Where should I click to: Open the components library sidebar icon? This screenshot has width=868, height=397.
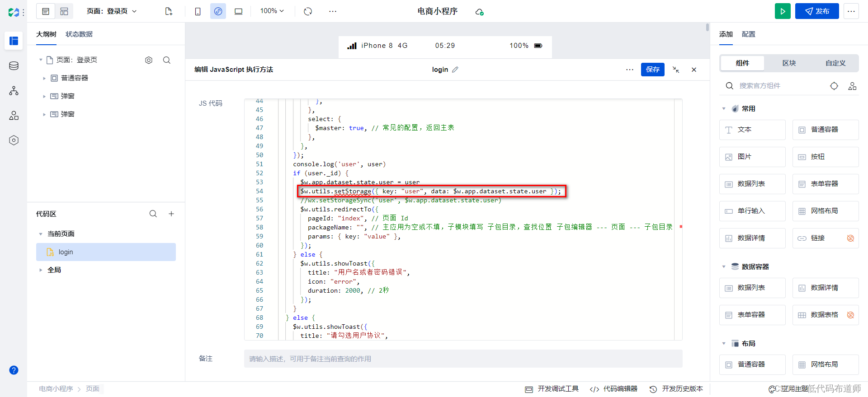(14, 116)
